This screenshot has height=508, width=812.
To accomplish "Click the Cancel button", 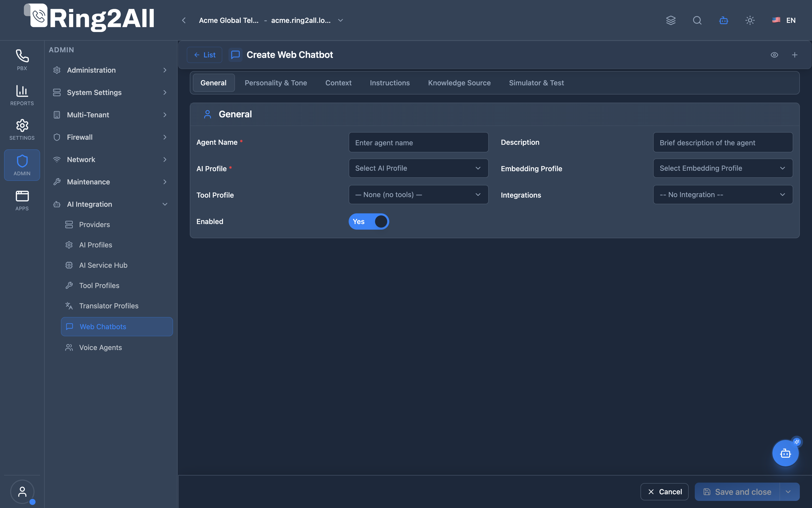I will pos(664,492).
